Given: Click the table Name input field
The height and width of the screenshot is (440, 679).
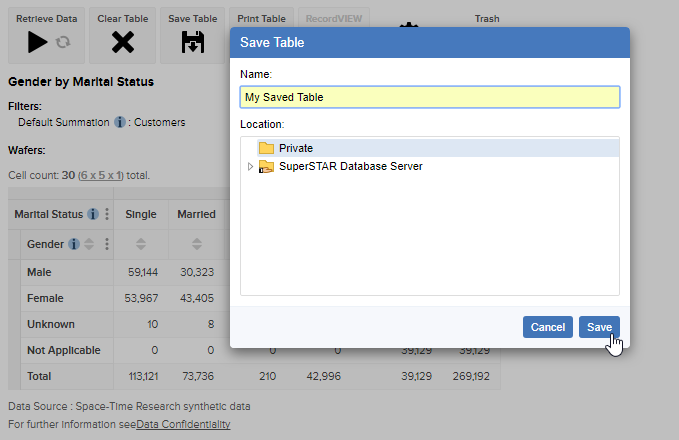Looking at the screenshot, I should 430,97.
